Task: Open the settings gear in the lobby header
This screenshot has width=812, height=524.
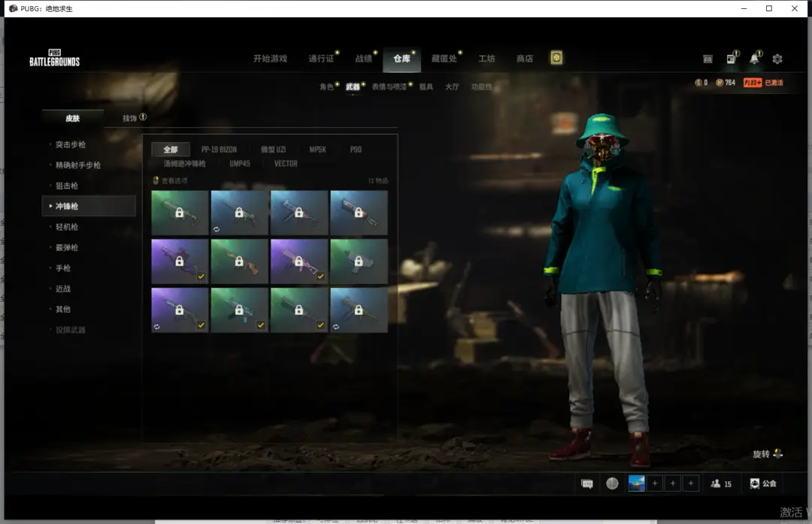Action: (x=777, y=59)
